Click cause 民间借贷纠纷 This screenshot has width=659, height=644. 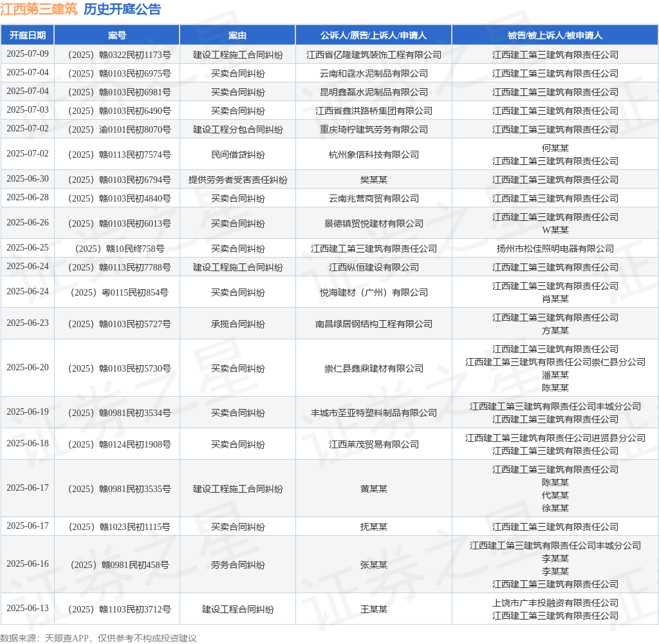pos(237,155)
